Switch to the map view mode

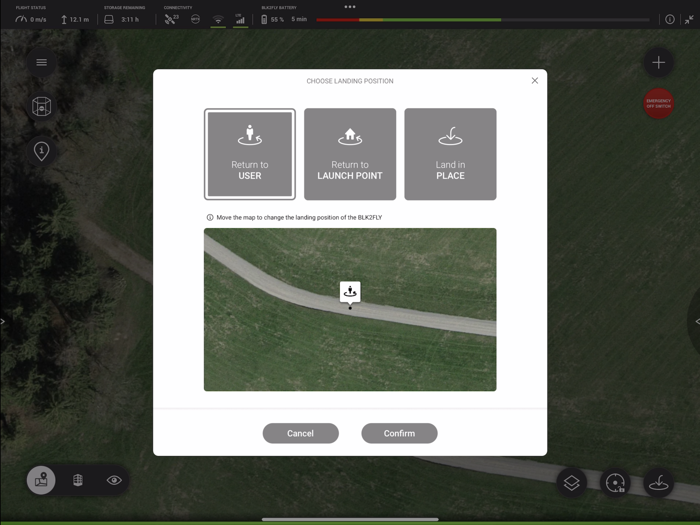tap(41, 480)
